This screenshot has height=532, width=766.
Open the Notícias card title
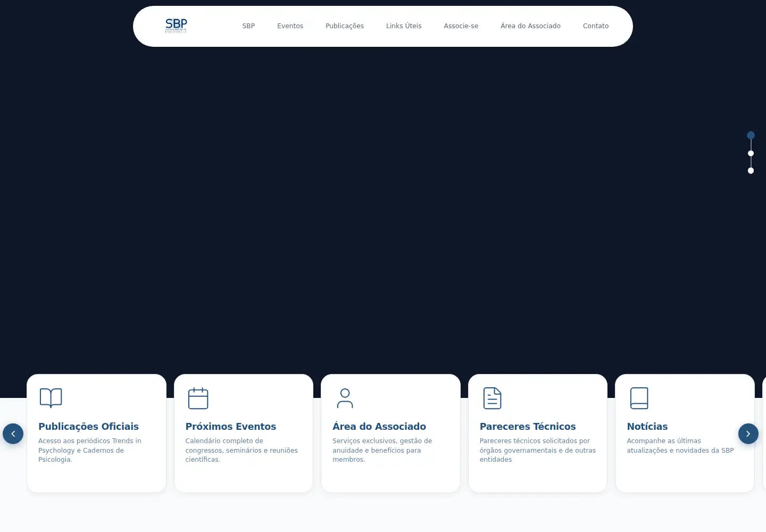click(x=647, y=426)
